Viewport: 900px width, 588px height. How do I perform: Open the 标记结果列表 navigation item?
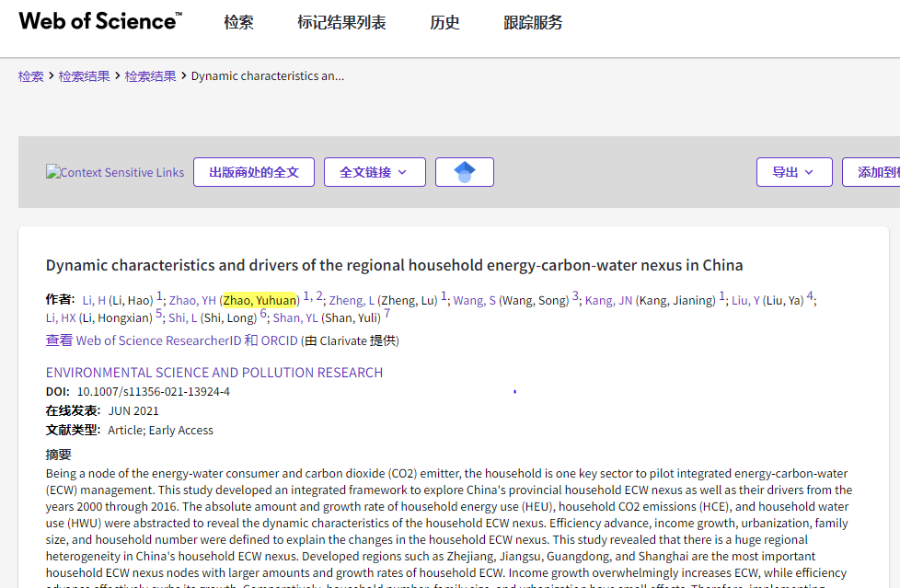[x=341, y=23]
